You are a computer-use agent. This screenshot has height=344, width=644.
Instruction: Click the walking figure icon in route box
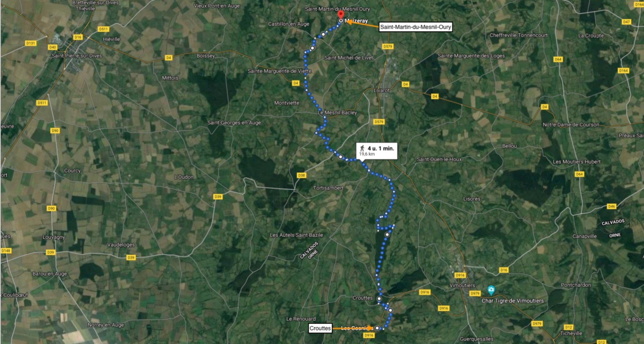[x=362, y=148]
